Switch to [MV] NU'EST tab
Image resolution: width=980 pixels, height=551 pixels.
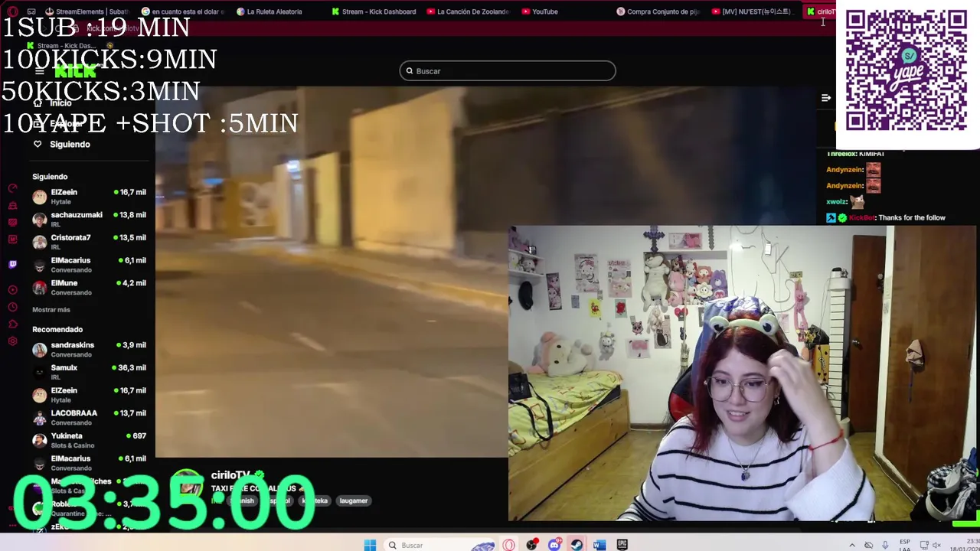pos(752,11)
